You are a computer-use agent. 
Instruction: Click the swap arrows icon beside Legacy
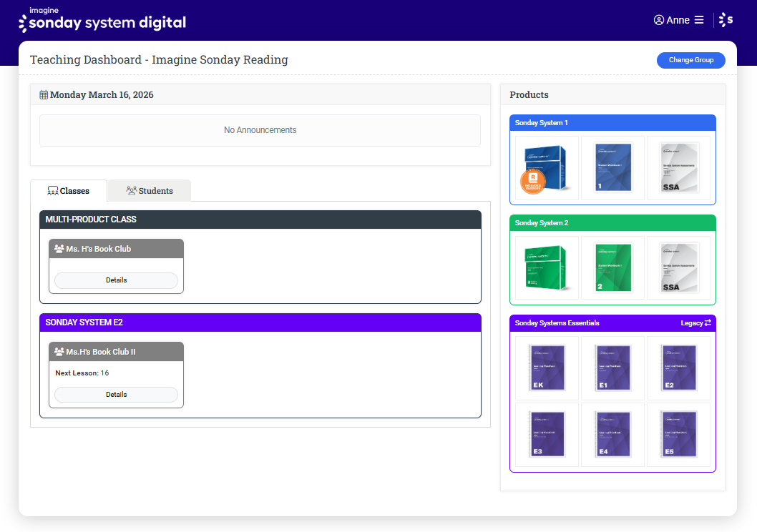[707, 322]
